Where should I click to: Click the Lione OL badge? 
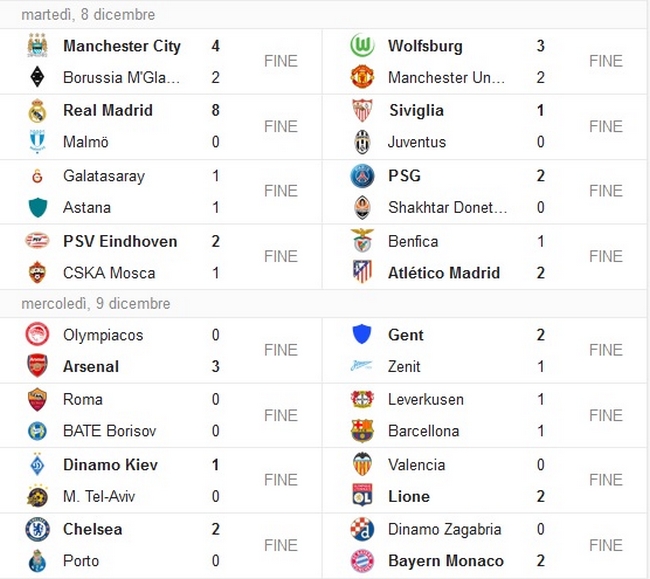(x=362, y=496)
